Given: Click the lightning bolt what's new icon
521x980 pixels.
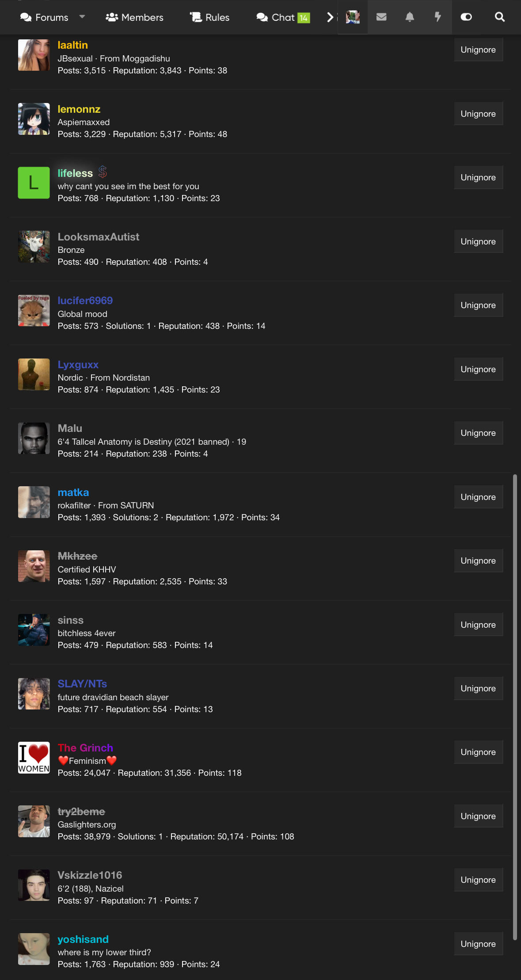Looking at the screenshot, I should [437, 17].
